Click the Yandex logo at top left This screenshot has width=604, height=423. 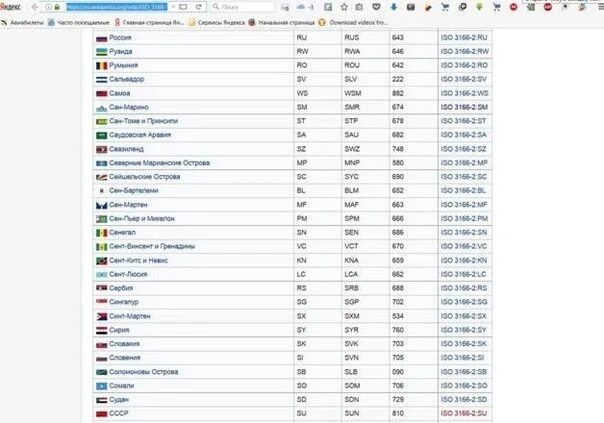click(x=10, y=7)
